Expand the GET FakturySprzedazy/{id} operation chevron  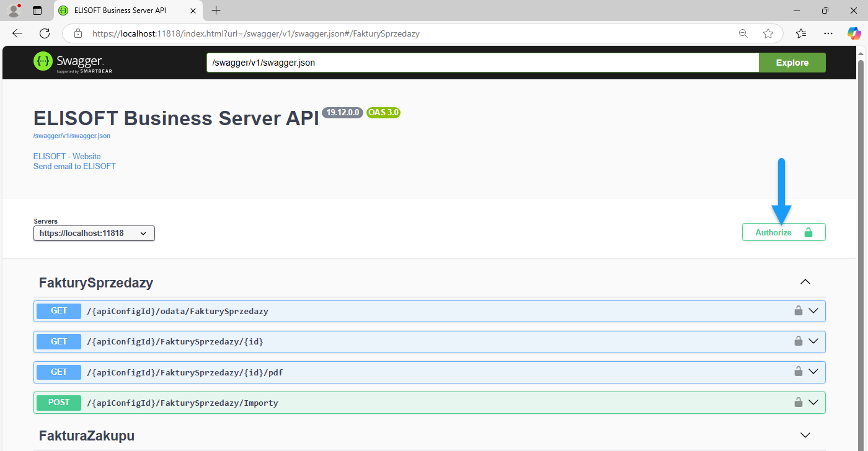click(813, 341)
